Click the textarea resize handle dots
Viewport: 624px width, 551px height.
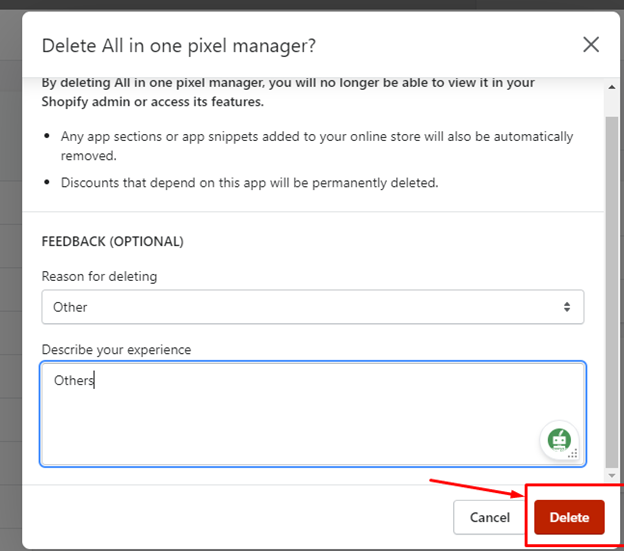(x=573, y=454)
